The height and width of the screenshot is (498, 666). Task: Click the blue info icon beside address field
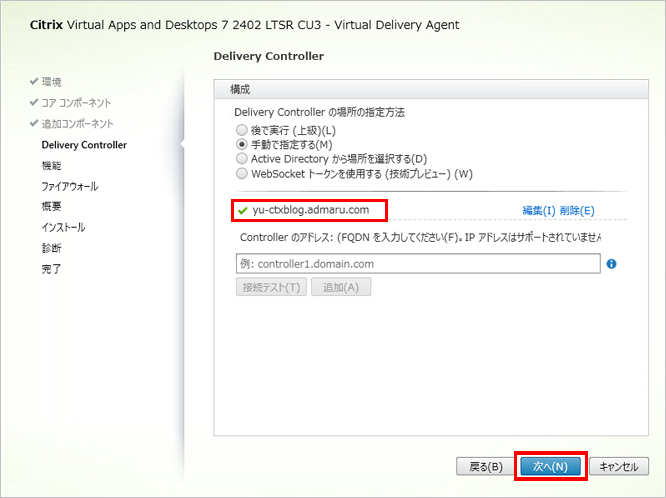(611, 264)
